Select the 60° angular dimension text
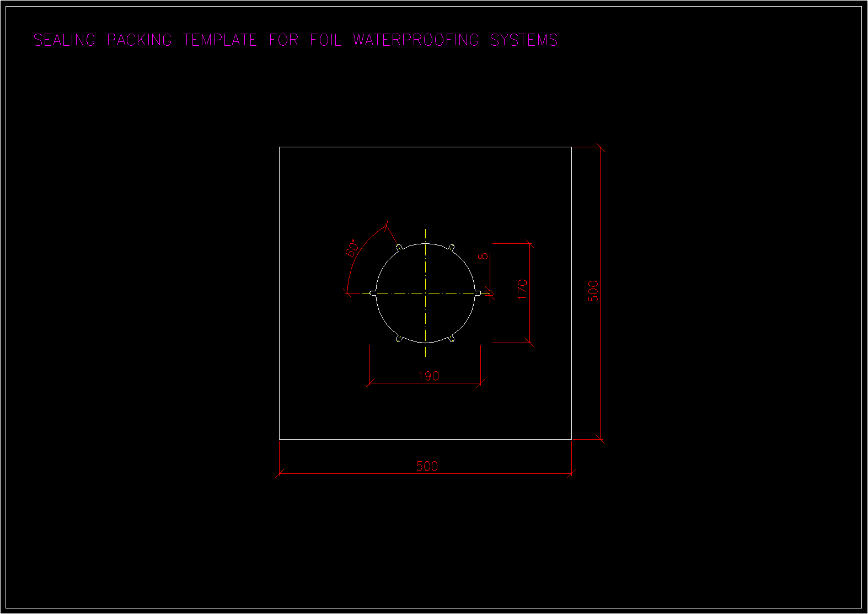868x614 pixels. click(x=353, y=248)
